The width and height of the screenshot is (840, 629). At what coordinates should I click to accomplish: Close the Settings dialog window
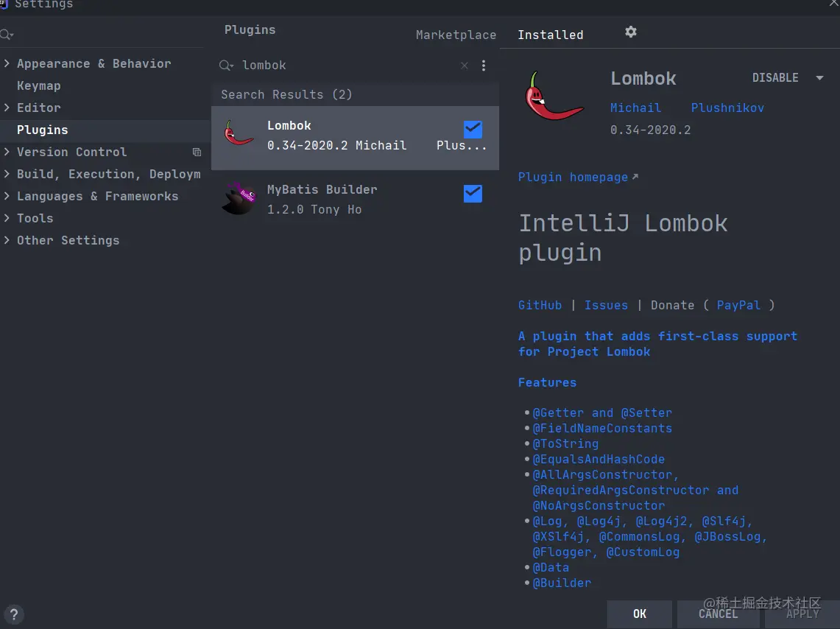[x=834, y=3]
